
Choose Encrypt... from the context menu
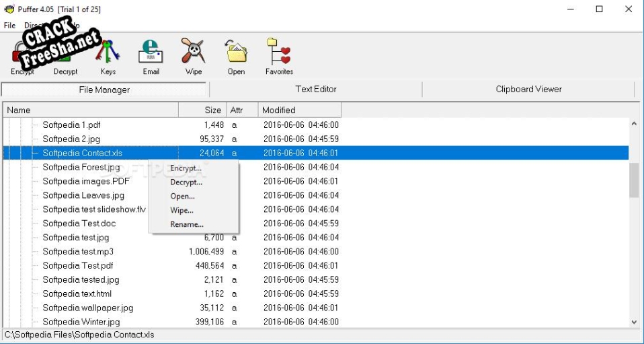tap(186, 168)
